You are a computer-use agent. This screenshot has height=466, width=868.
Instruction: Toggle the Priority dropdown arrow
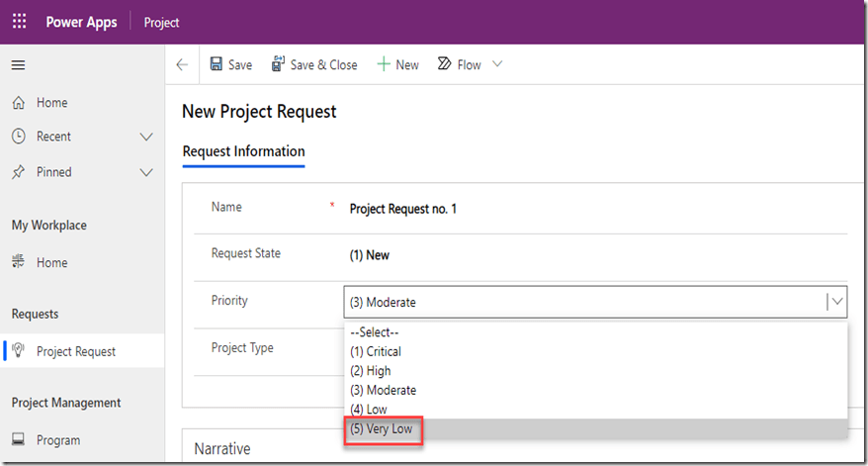(x=836, y=302)
